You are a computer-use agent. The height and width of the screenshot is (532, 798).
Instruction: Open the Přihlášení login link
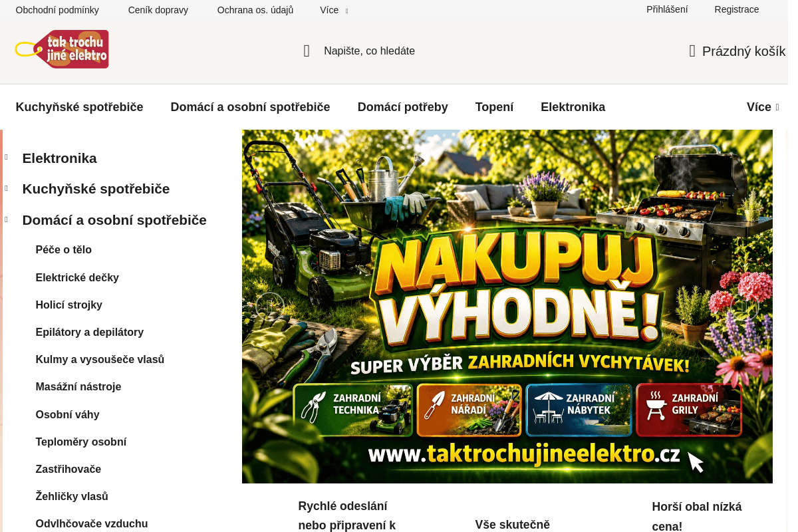[667, 9]
